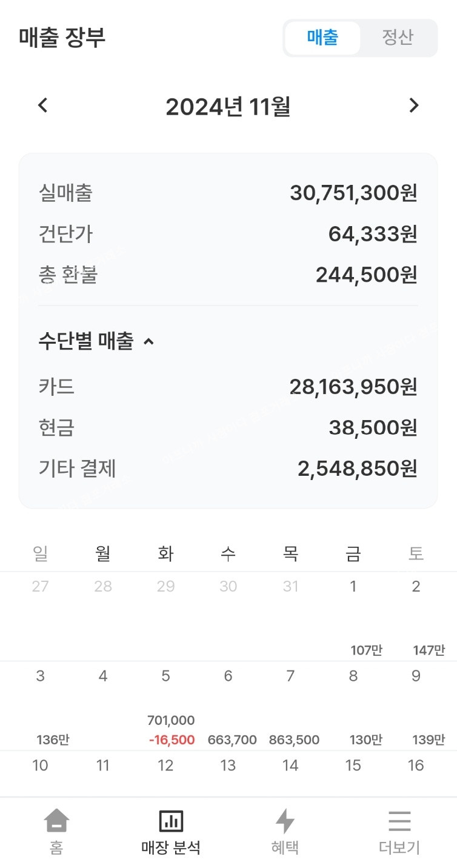Open the 더보기 hamburger menu icon
This screenshot has width=457, height=868.
[399, 822]
